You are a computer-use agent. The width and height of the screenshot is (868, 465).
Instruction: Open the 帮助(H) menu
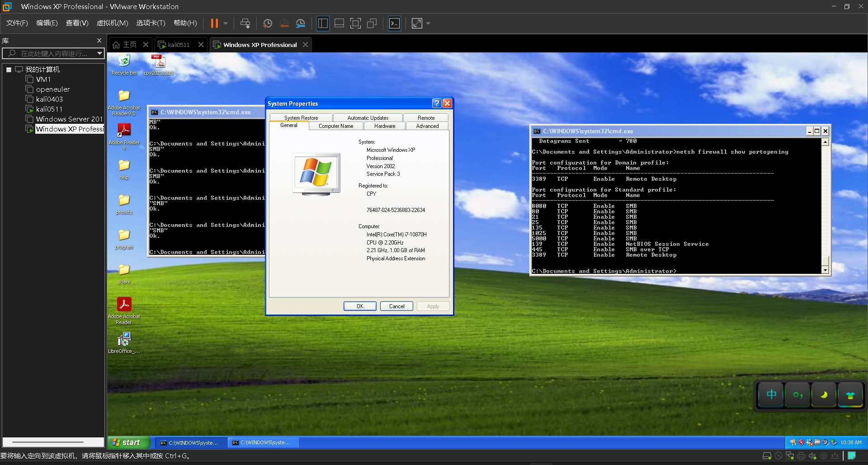(x=185, y=23)
